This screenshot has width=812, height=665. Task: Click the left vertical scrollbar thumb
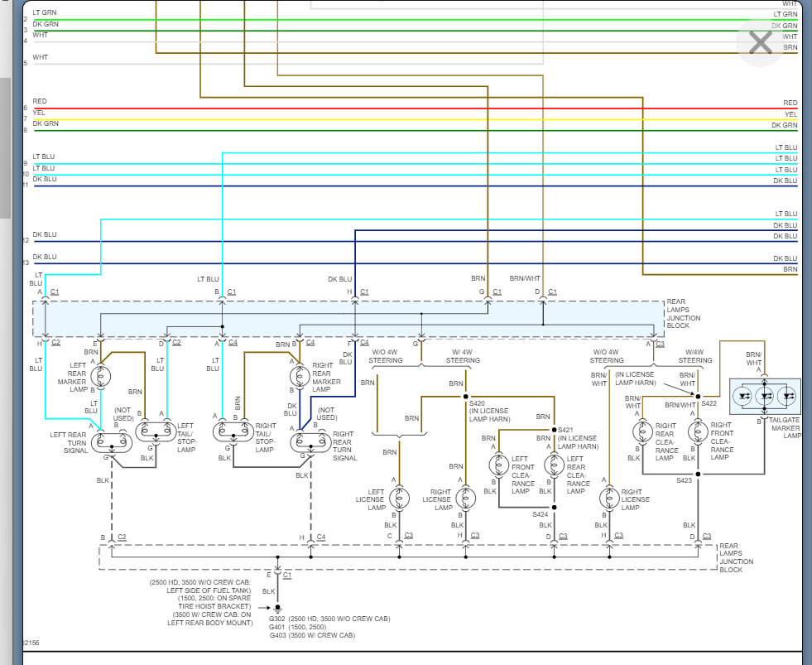5,148
